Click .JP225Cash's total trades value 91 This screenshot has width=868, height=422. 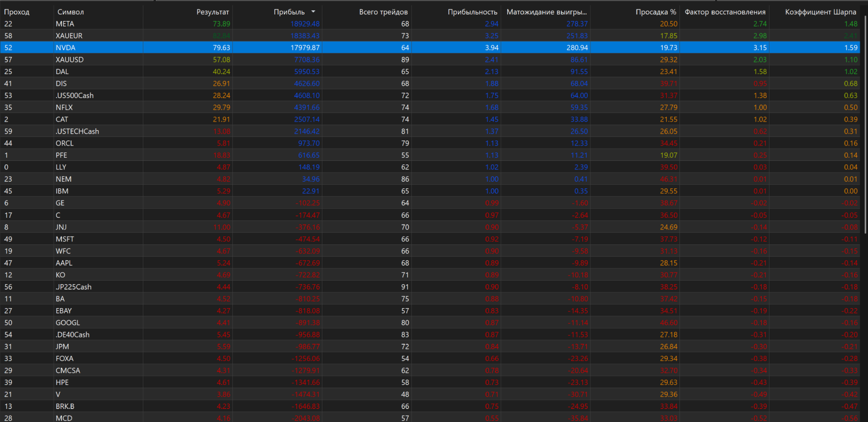tap(405, 287)
